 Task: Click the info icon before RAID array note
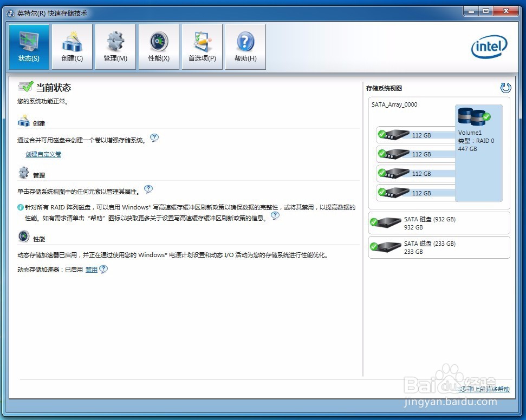click(21, 207)
